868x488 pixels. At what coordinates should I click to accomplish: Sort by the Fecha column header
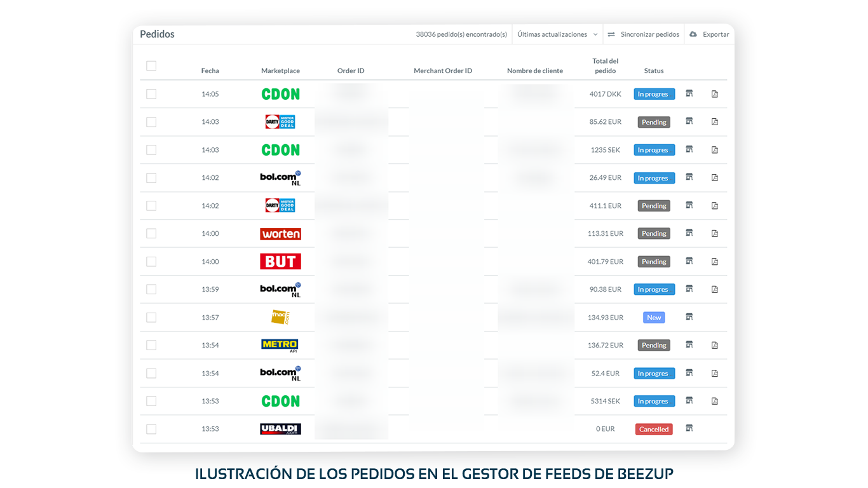(210, 71)
